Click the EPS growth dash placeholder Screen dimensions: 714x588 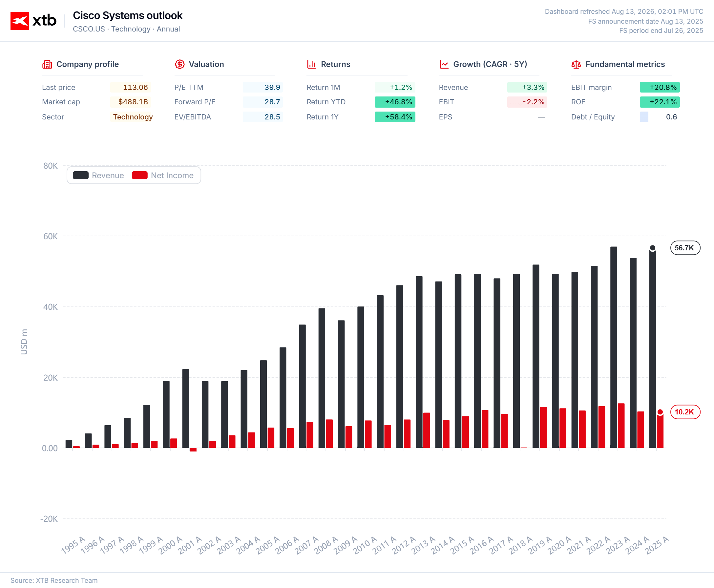[541, 117]
